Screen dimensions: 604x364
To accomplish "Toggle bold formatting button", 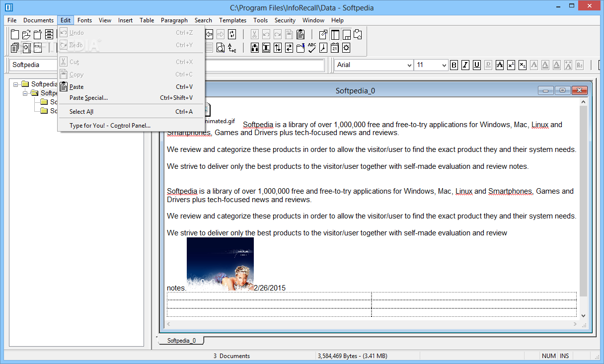I will pyautogui.click(x=453, y=65).
